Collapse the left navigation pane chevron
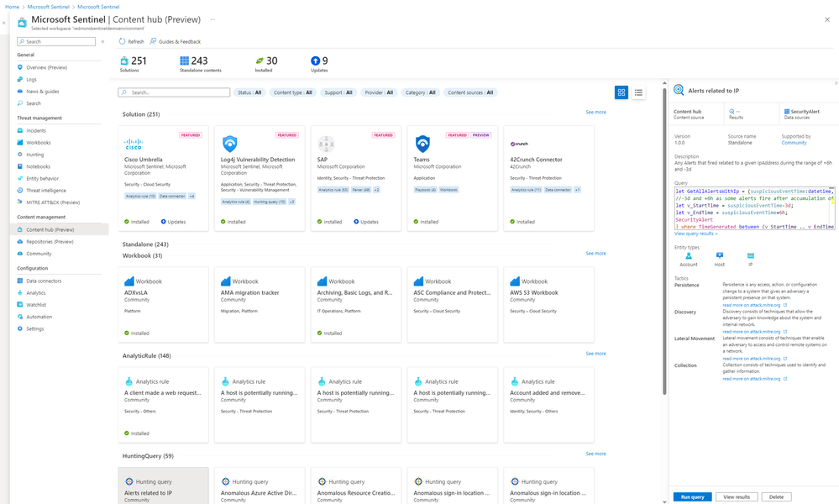The height and width of the screenshot is (504, 839). point(102,41)
